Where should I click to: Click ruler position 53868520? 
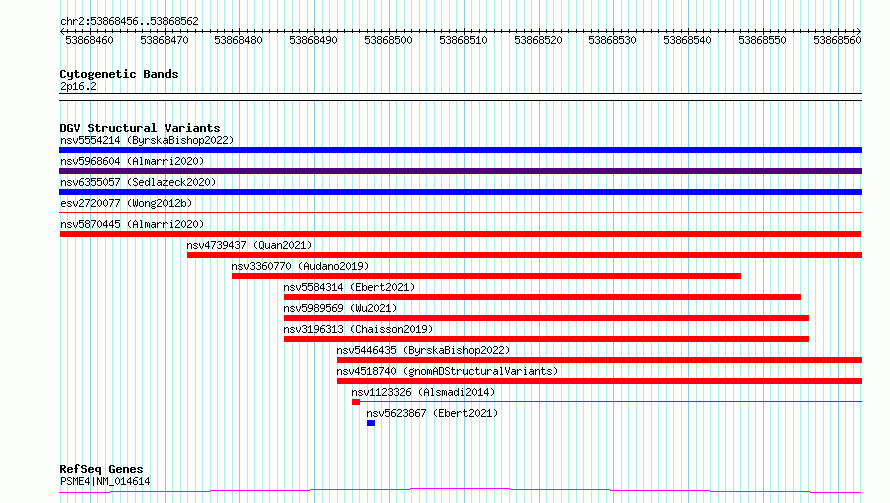[538, 40]
